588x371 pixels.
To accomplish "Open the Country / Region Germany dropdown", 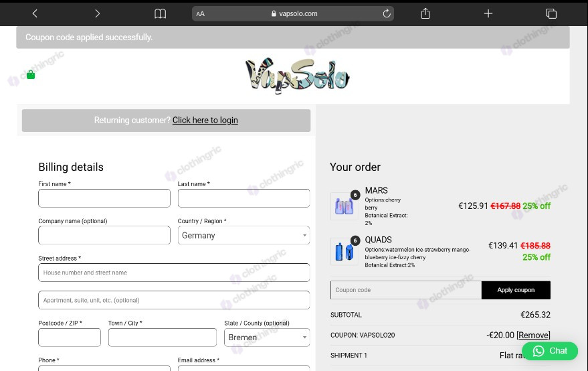I will tap(243, 235).
